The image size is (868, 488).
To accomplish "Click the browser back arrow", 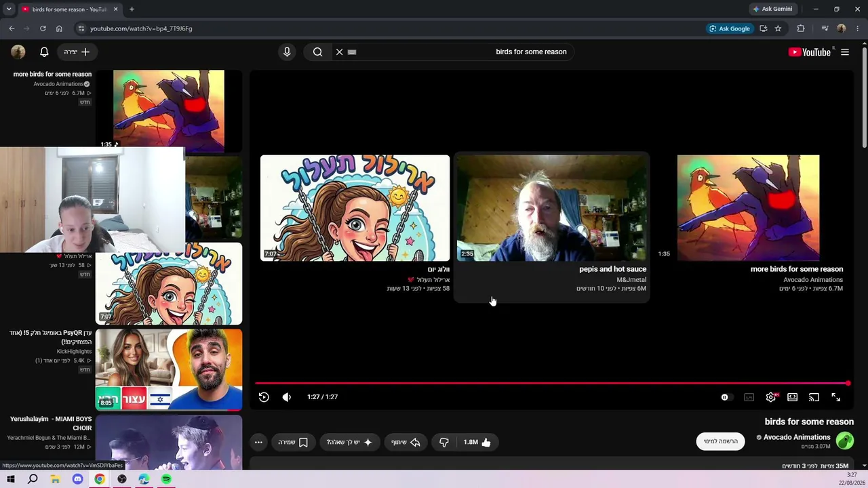I will click(x=12, y=28).
